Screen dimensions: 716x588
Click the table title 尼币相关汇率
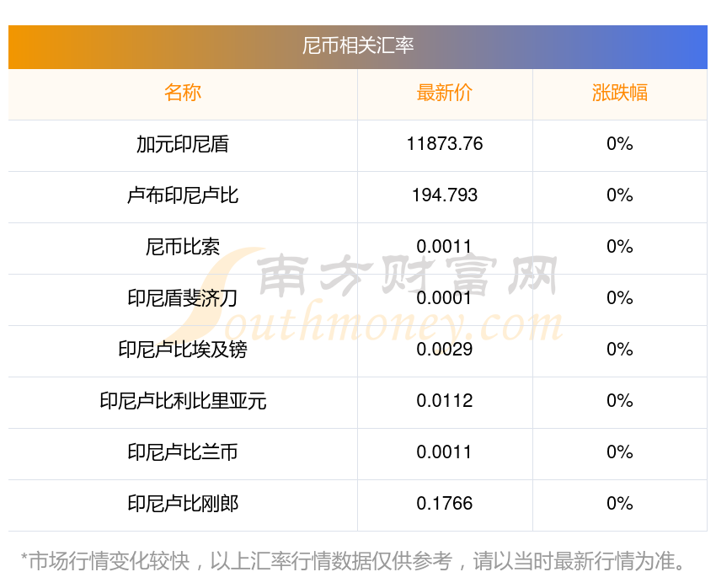(357, 45)
